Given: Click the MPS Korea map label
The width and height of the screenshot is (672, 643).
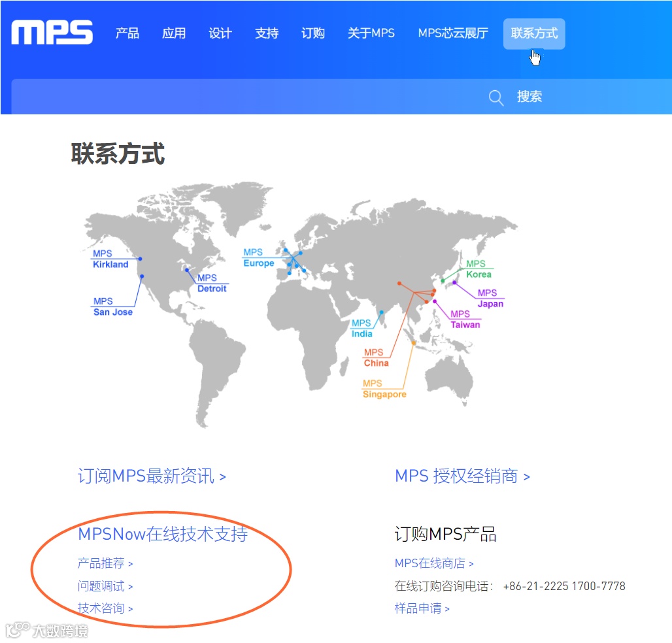Looking at the screenshot, I should pos(479,269).
